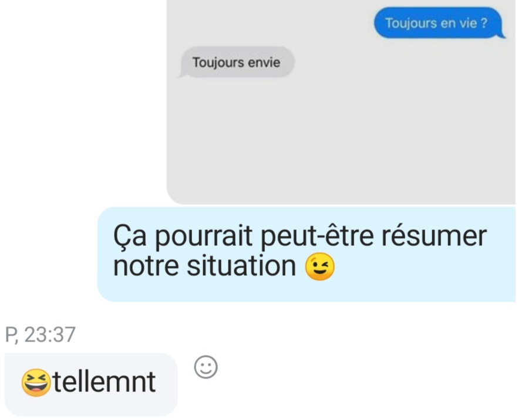Screen dimensions: 532x419
Task: Click the grey 'Toujours envie' bubble
Action: 236,62
